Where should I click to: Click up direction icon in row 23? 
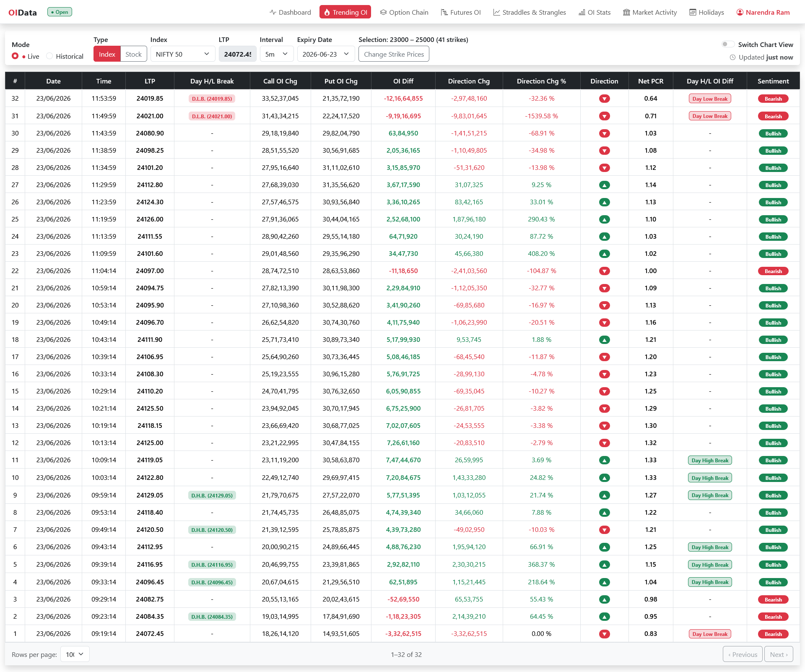(x=604, y=254)
